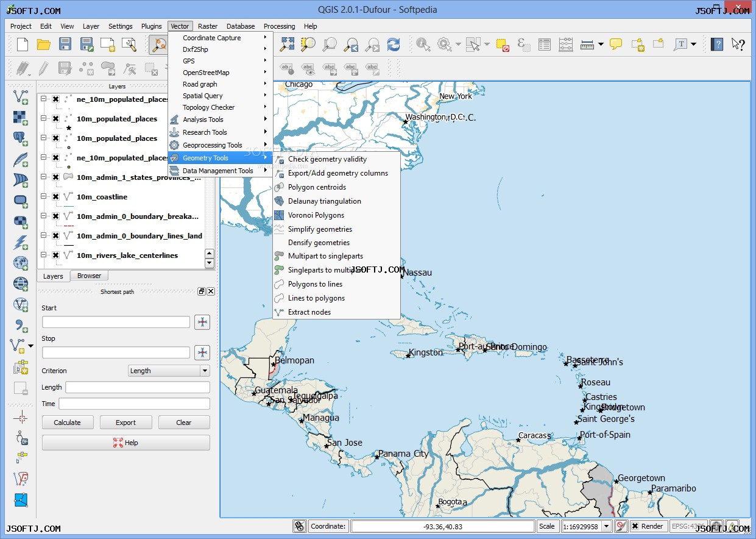Toggle visibility of 10m_admin_0_boundary_lines_land layer
Screen dimensions: 756x539
(55, 236)
